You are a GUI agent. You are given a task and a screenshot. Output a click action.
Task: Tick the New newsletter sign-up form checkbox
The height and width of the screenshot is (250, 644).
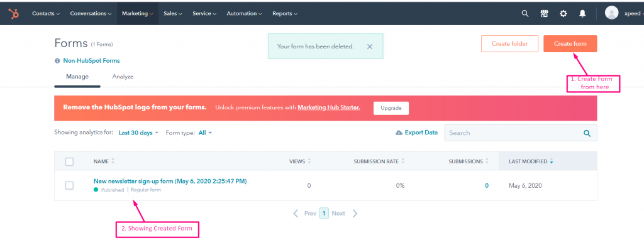[69, 185]
